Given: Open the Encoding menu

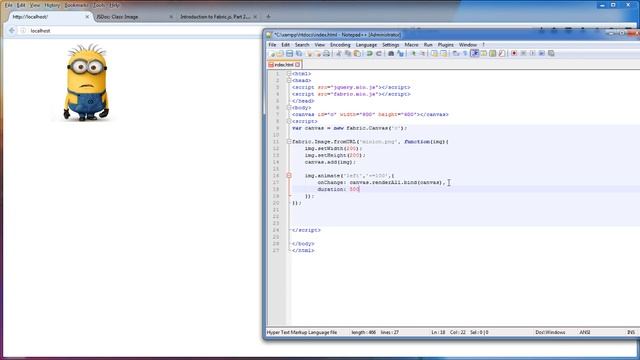Looking at the screenshot, I should (x=340, y=44).
